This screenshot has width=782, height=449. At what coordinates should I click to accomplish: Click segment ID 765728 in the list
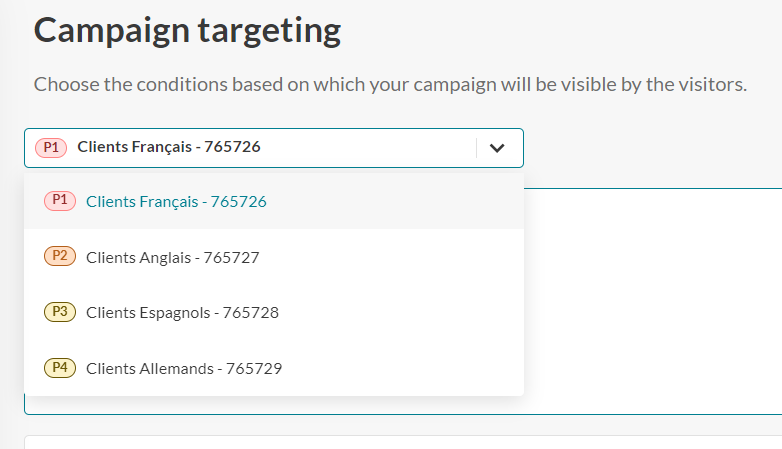(250, 313)
